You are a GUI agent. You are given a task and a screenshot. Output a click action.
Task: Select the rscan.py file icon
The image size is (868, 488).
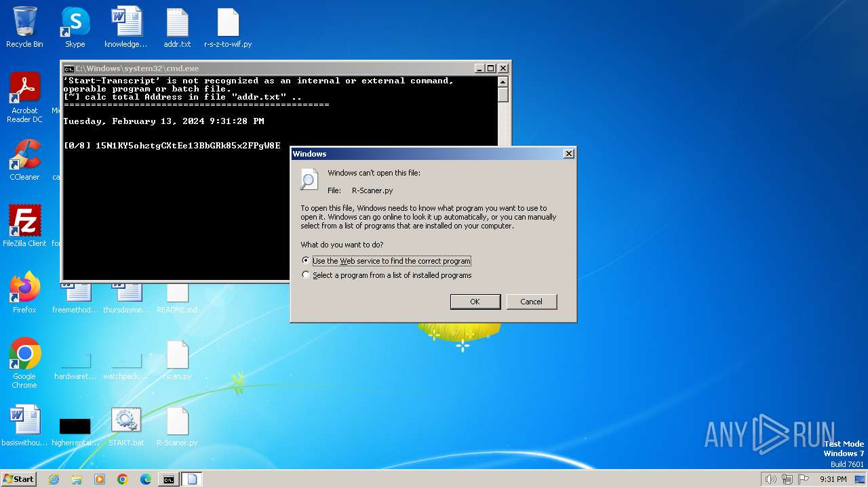(177, 360)
